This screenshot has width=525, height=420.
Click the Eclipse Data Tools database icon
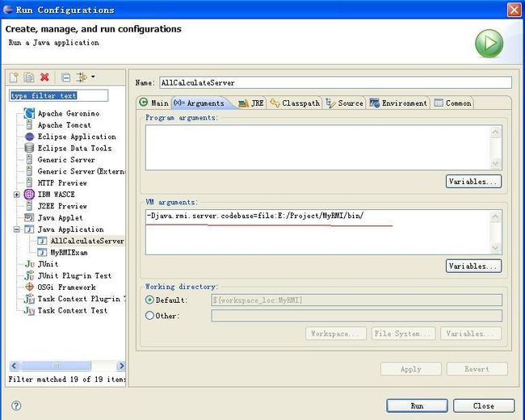tap(29, 148)
